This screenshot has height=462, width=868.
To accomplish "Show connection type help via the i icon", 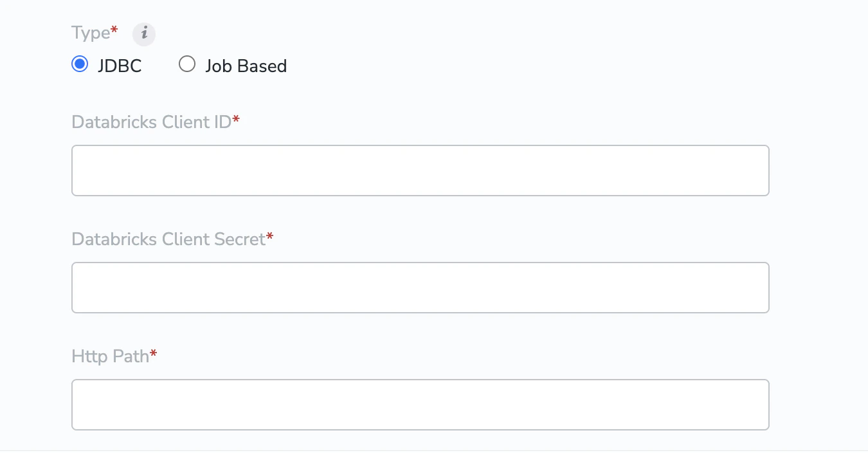I will pyautogui.click(x=144, y=34).
